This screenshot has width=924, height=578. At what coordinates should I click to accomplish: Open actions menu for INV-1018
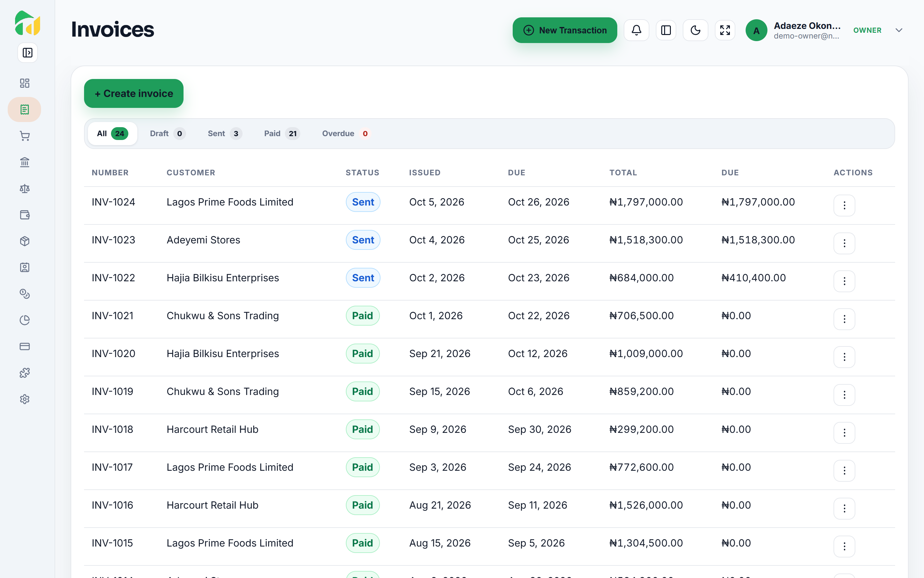(x=844, y=433)
